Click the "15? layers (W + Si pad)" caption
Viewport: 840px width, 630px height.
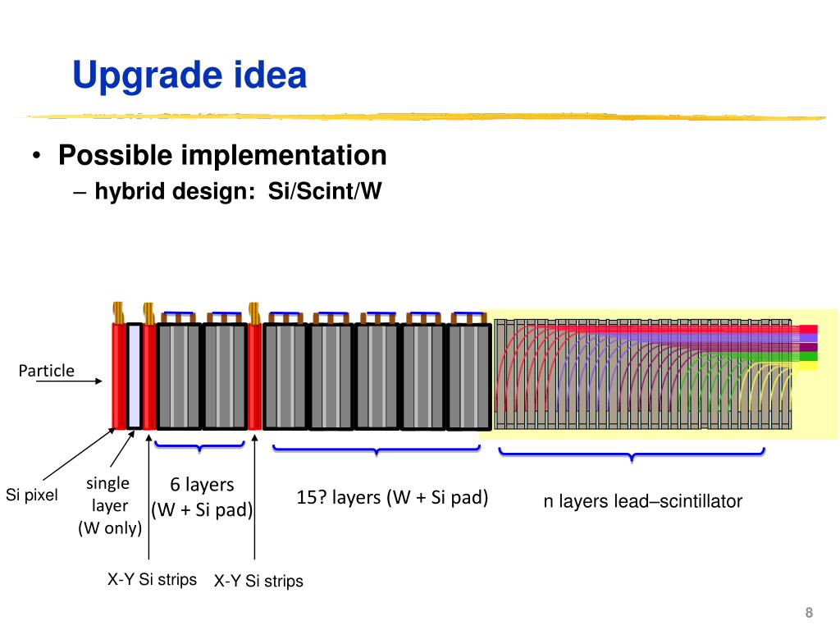(x=392, y=497)
